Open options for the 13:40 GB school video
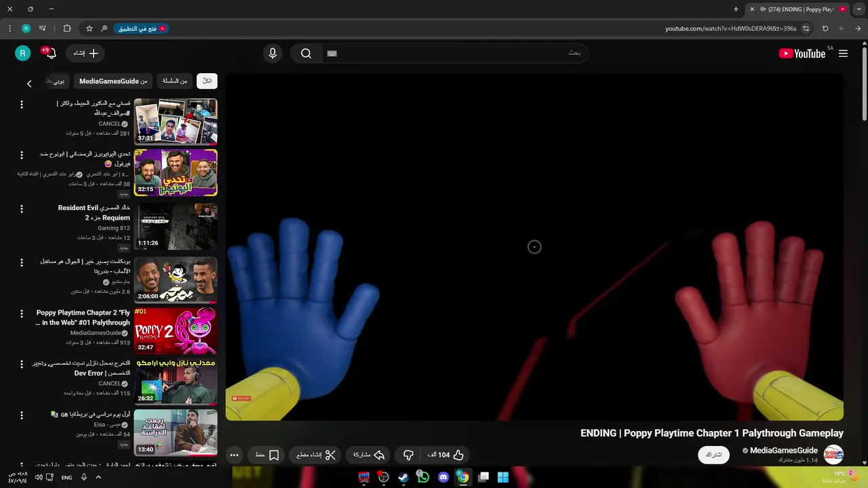The image size is (868, 488). coord(22,415)
